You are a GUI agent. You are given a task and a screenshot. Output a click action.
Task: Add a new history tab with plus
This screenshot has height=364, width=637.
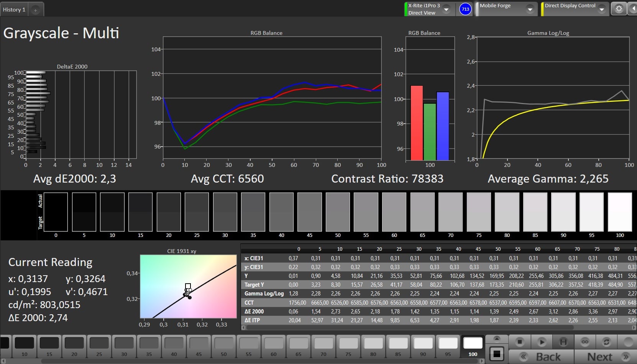click(35, 10)
